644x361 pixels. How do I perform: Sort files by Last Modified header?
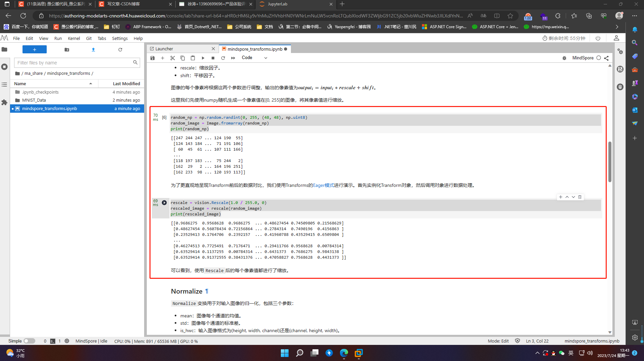pos(122,84)
